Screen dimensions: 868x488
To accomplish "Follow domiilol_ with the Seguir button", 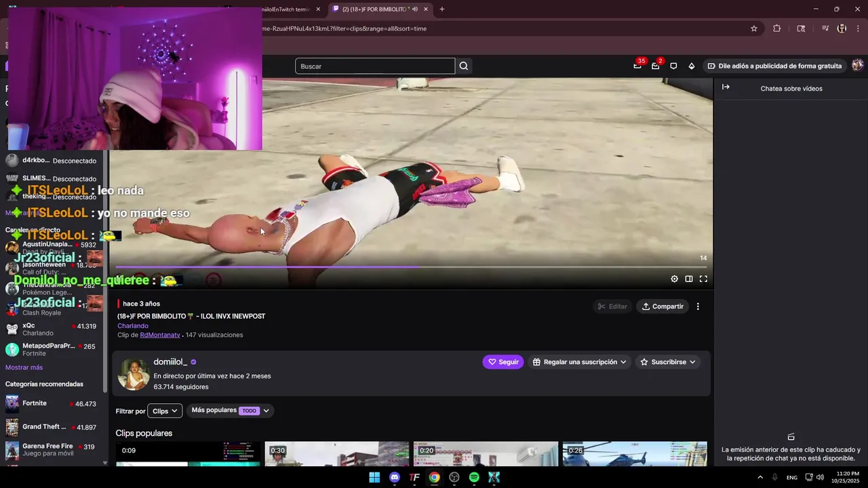I will tap(503, 362).
